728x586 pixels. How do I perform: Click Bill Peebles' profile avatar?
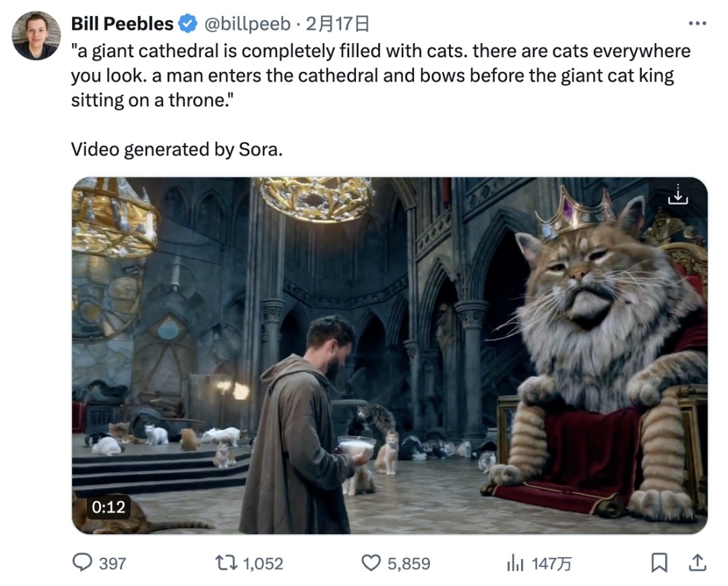tap(36, 35)
